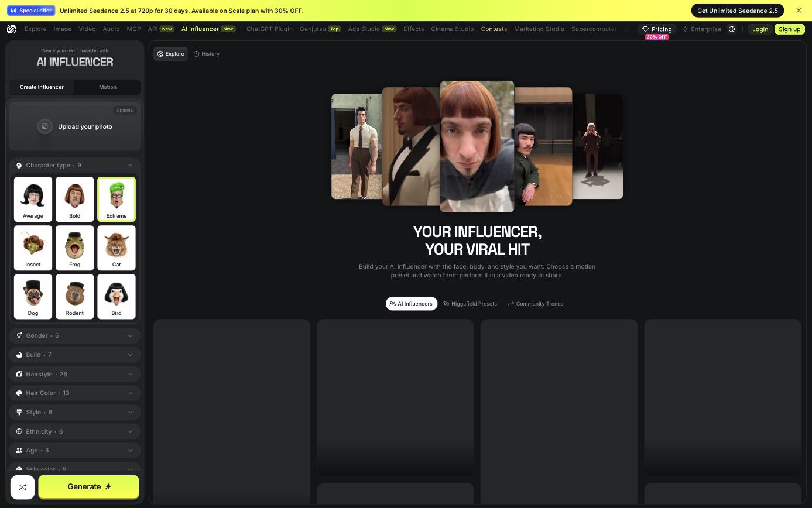This screenshot has width=812, height=508.
Task: Choose the Bird character type
Action: [x=116, y=296]
